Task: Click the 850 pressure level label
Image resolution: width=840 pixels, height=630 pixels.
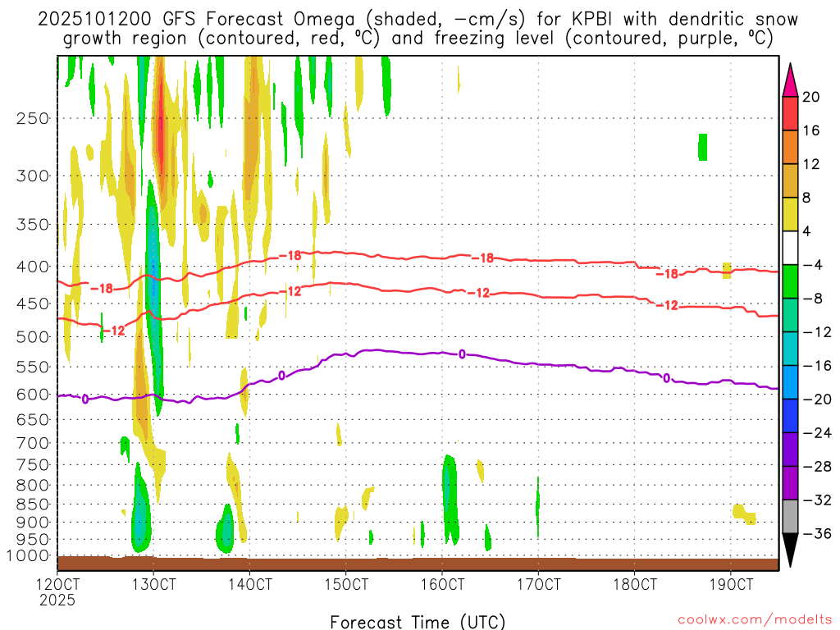Action: pos(32,504)
